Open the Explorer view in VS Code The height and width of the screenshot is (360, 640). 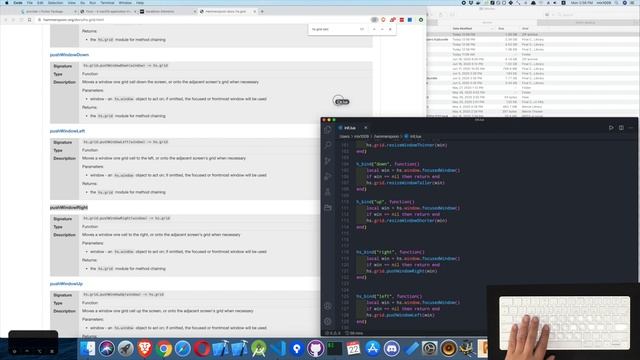click(x=328, y=129)
